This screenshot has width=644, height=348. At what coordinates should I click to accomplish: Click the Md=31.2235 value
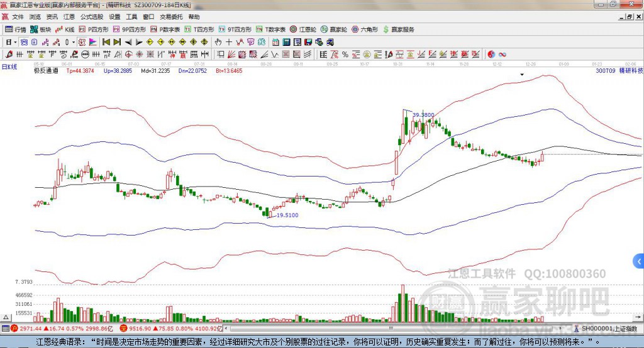[x=155, y=70]
